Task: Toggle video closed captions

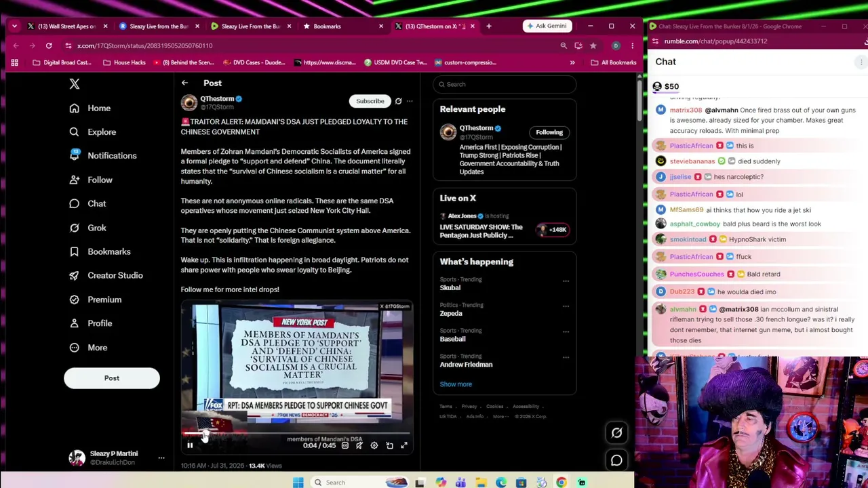Action: 344,445
